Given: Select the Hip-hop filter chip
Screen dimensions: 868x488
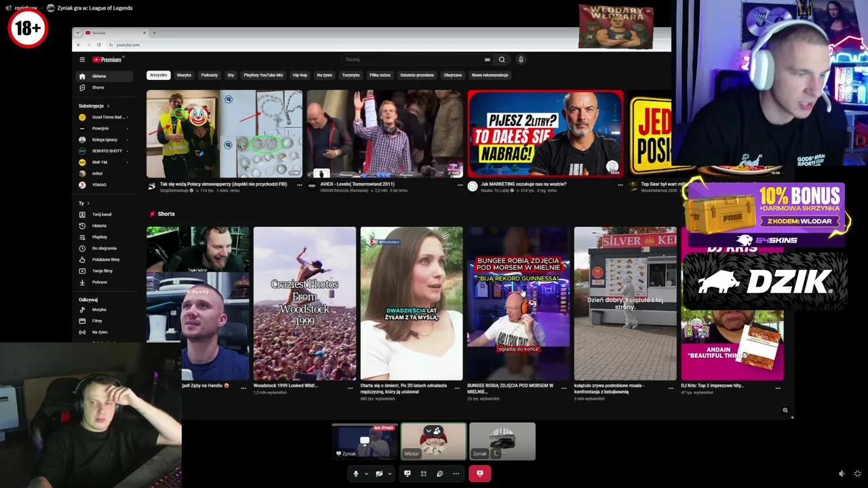Looking at the screenshot, I should (300, 75).
